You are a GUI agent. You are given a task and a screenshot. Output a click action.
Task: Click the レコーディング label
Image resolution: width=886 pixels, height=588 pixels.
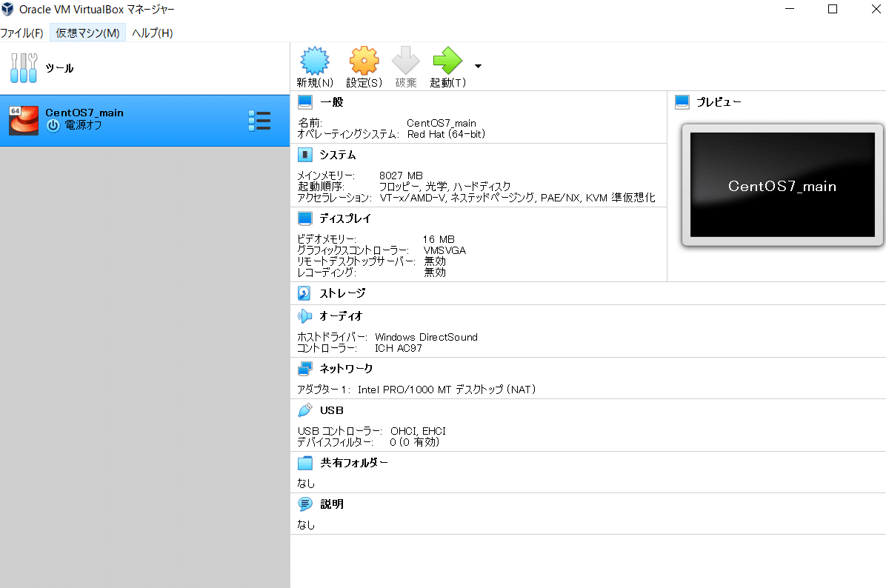(x=327, y=273)
